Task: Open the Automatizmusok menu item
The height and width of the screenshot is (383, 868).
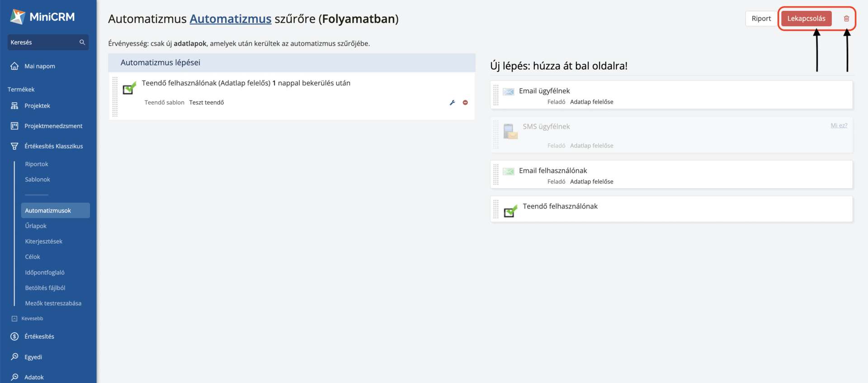Action: click(48, 210)
